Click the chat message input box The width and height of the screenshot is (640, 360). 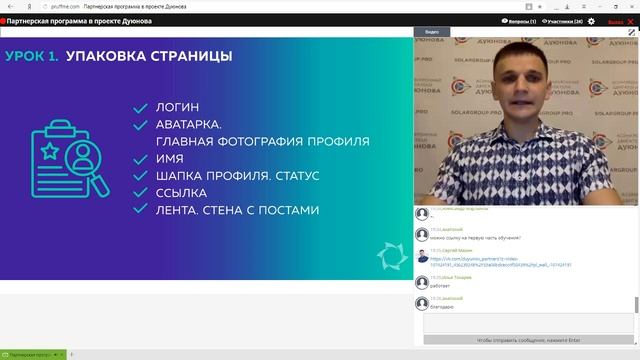[x=529, y=324]
